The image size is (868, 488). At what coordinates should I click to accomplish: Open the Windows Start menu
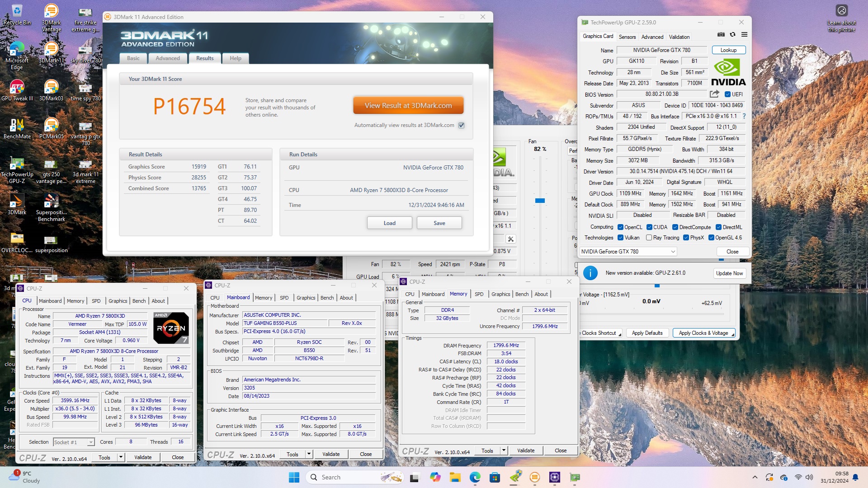tap(294, 477)
